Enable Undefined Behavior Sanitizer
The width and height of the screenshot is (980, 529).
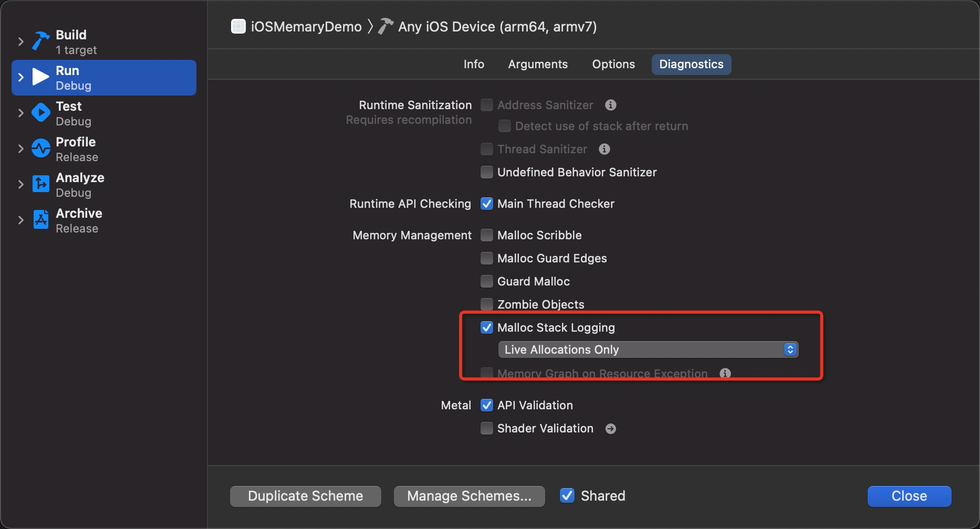coord(487,172)
